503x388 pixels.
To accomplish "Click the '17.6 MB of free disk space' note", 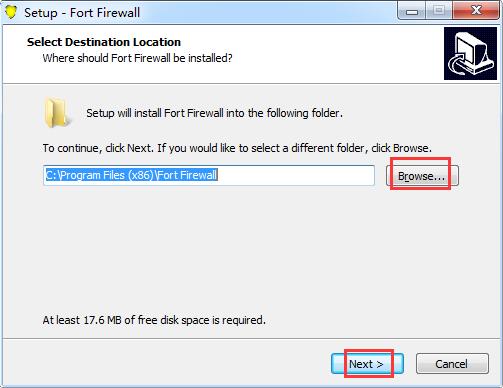I will (154, 320).
